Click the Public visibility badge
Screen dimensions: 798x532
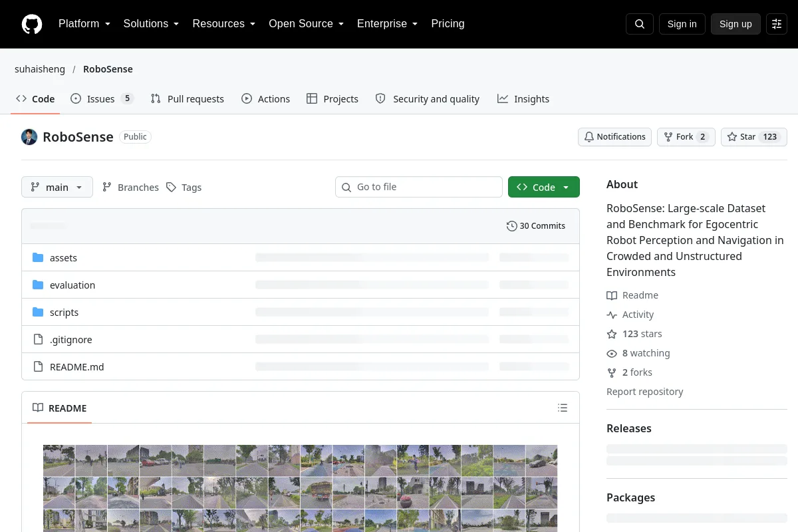tap(135, 137)
